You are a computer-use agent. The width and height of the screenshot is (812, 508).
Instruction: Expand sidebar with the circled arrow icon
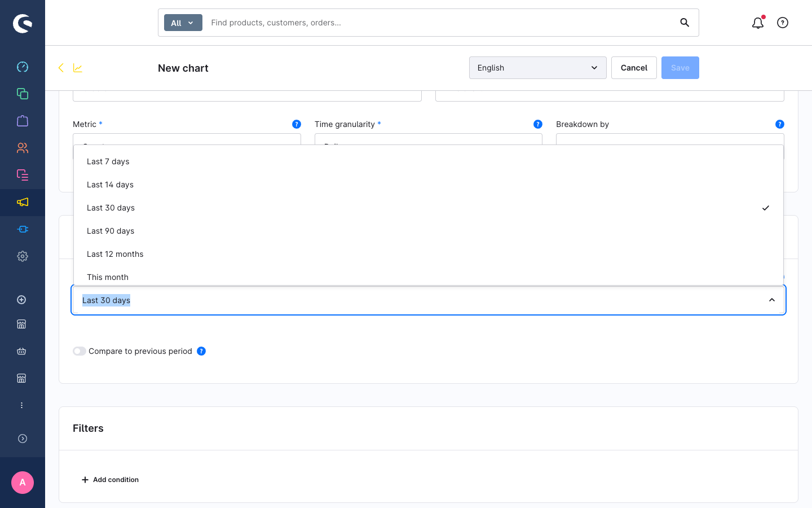[23, 439]
